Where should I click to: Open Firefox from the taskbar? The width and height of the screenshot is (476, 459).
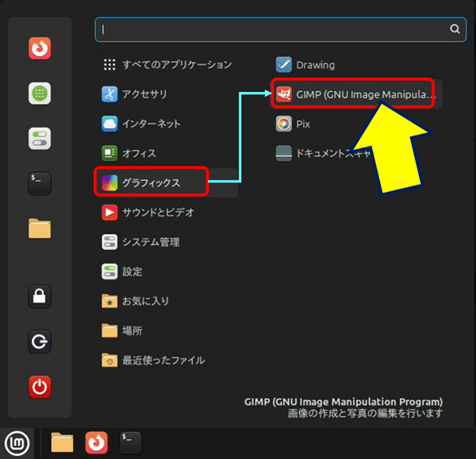(96, 442)
